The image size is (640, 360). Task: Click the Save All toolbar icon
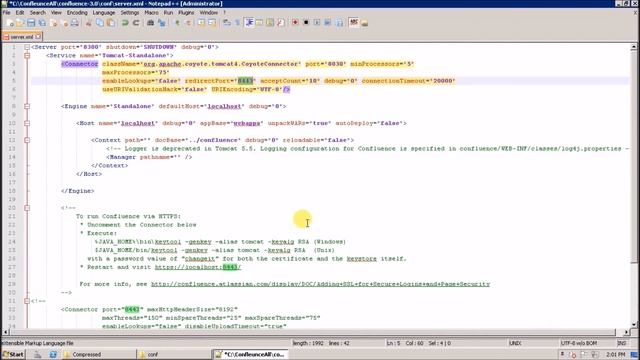[42, 23]
